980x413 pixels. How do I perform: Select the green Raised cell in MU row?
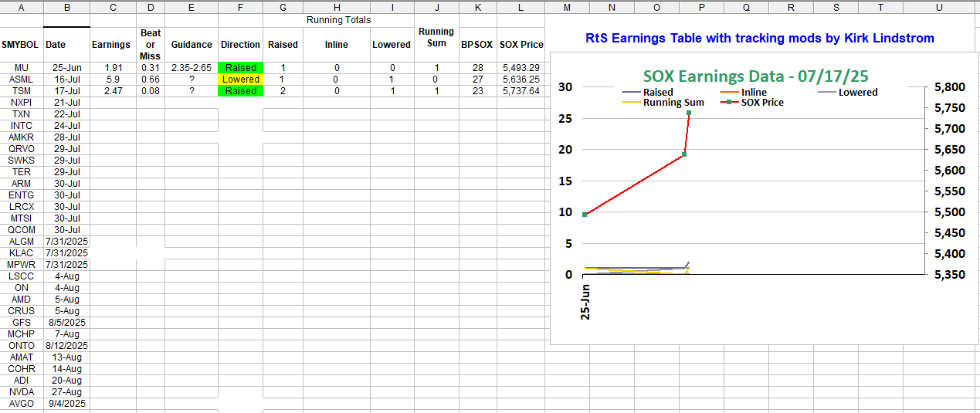(x=240, y=68)
